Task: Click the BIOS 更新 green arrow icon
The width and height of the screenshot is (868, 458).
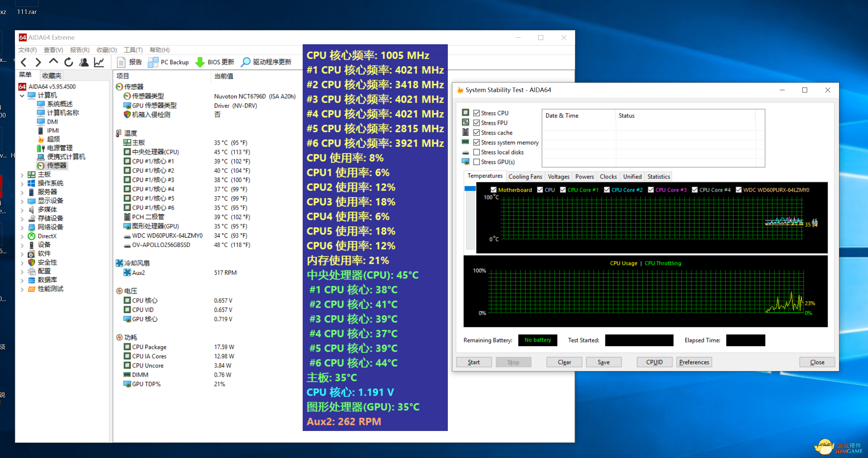Action: 200,62
